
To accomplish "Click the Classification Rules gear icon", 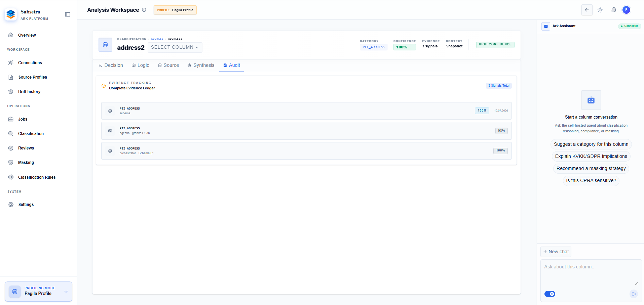I will [x=11, y=177].
